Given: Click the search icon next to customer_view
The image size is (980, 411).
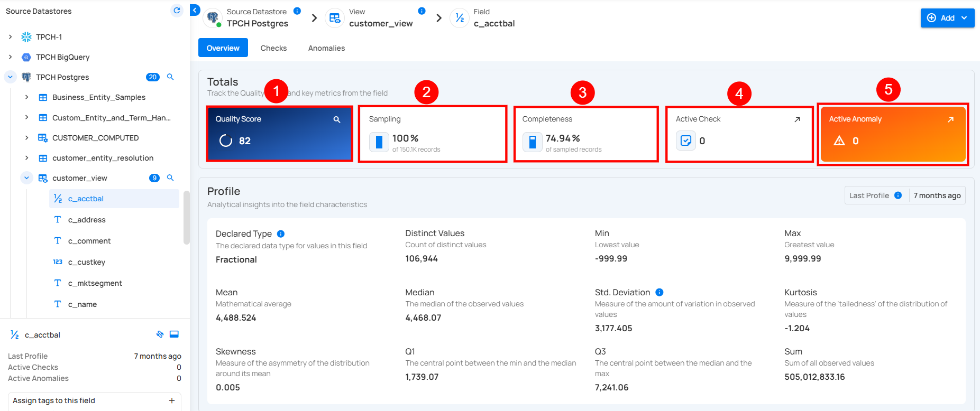Looking at the screenshot, I should 170,178.
